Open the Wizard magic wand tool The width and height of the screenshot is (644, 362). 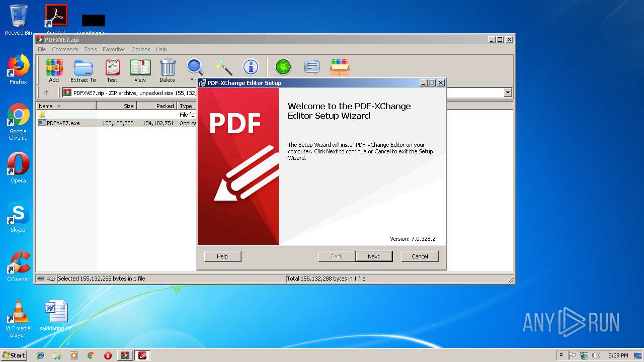223,67
